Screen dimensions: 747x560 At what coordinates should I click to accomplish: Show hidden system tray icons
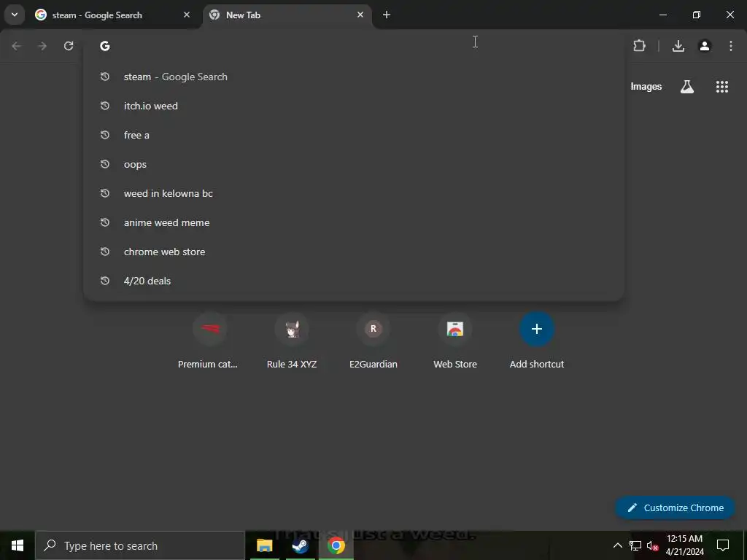[x=617, y=545]
